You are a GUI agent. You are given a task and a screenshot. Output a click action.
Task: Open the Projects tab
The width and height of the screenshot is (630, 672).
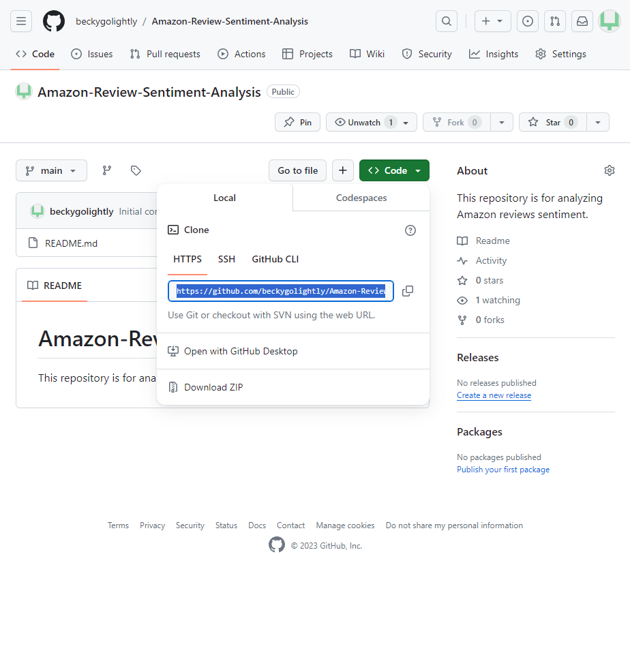pyautogui.click(x=307, y=54)
